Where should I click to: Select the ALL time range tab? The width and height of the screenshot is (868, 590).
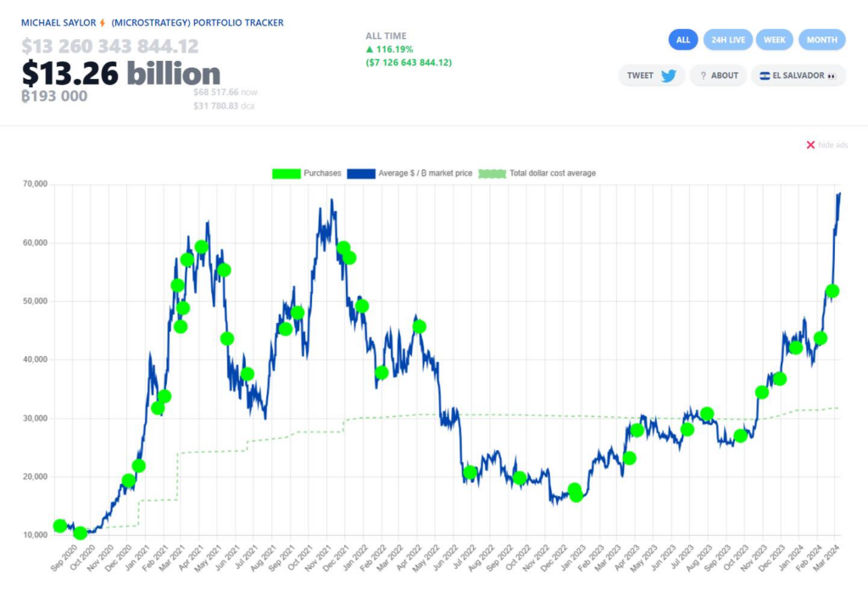(x=683, y=40)
